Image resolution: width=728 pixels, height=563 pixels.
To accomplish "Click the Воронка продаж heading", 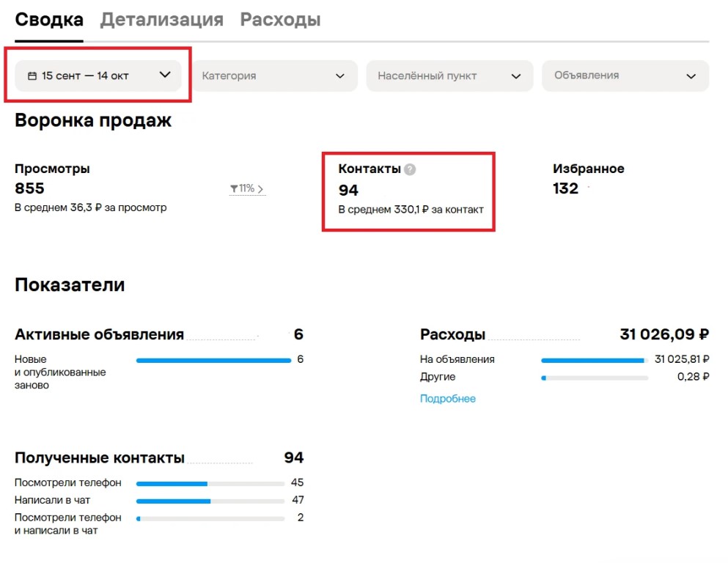I will click(x=93, y=120).
